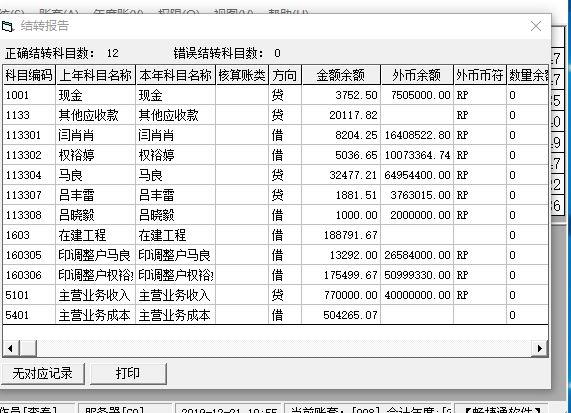Click the left arrow of horizontal scrollbar

tap(10, 348)
